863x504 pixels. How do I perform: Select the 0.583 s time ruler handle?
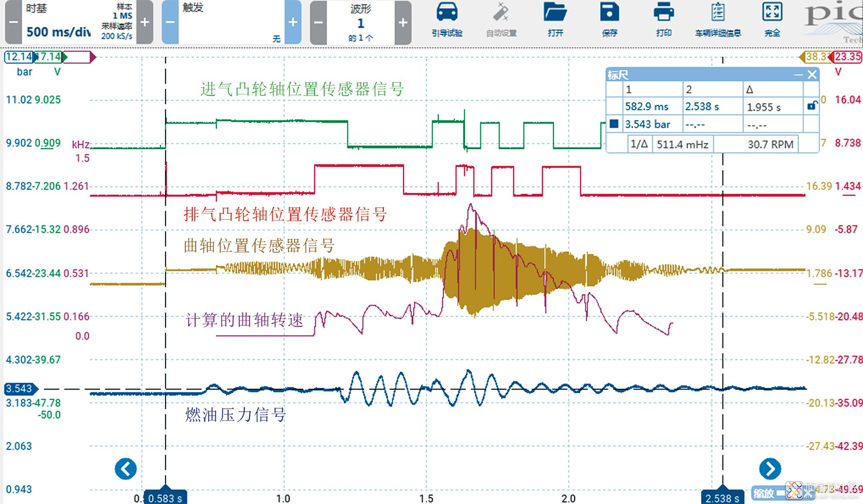click(x=165, y=497)
